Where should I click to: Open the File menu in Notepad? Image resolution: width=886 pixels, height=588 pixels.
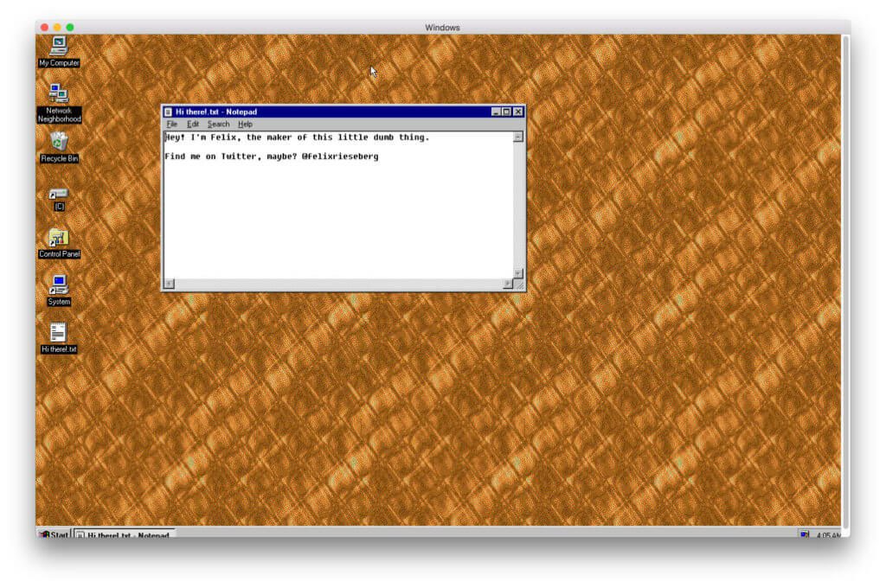tap(171, 125)
